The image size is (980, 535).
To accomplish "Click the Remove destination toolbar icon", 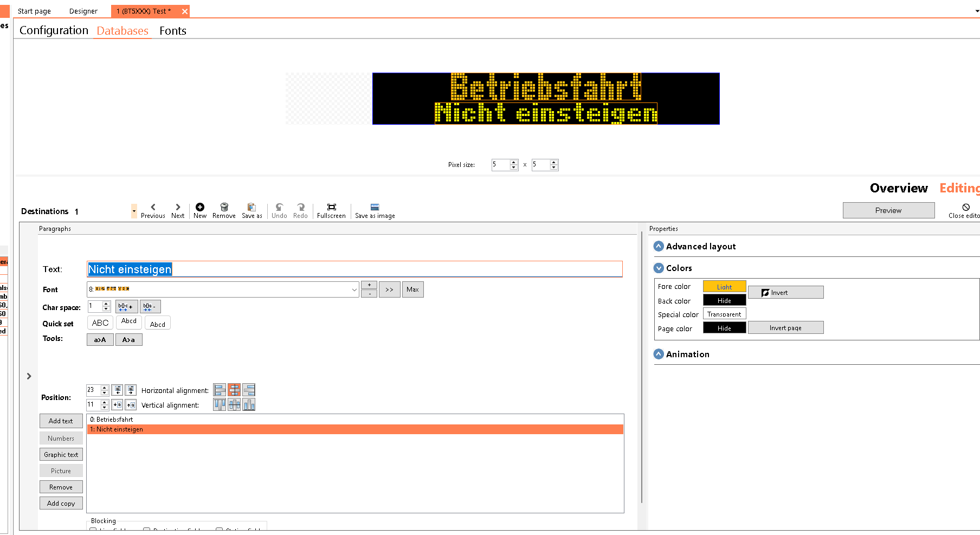I will (x=224, y=211).
